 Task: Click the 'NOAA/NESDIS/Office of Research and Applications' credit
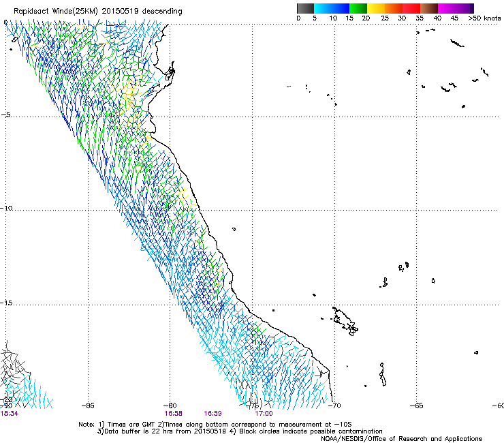point(401,439)
